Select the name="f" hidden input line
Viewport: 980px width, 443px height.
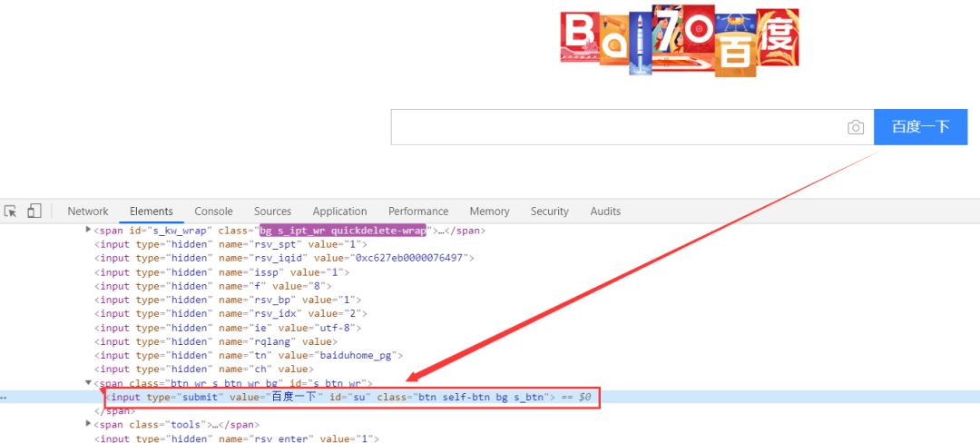pos(212,286)
